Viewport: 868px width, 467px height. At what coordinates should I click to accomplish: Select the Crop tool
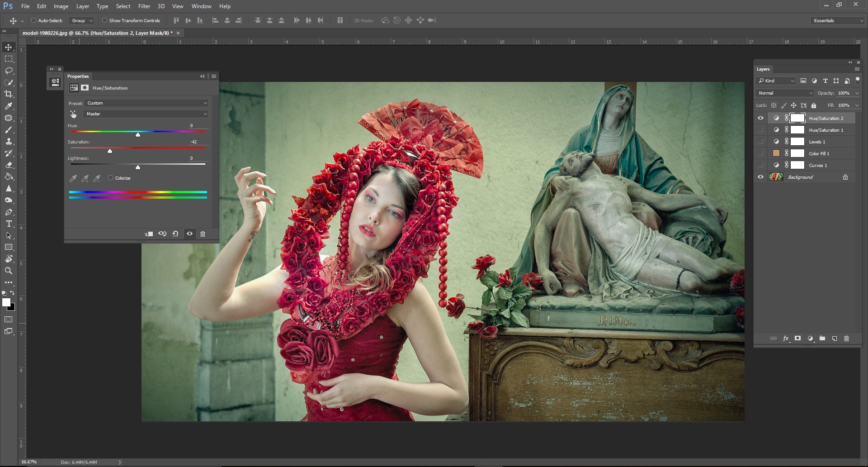[x=9, y=94]
